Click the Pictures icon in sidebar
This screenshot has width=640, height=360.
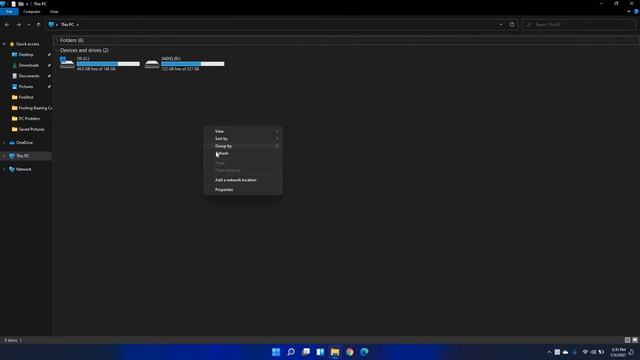pyautogui.click(x=15, y=87)
